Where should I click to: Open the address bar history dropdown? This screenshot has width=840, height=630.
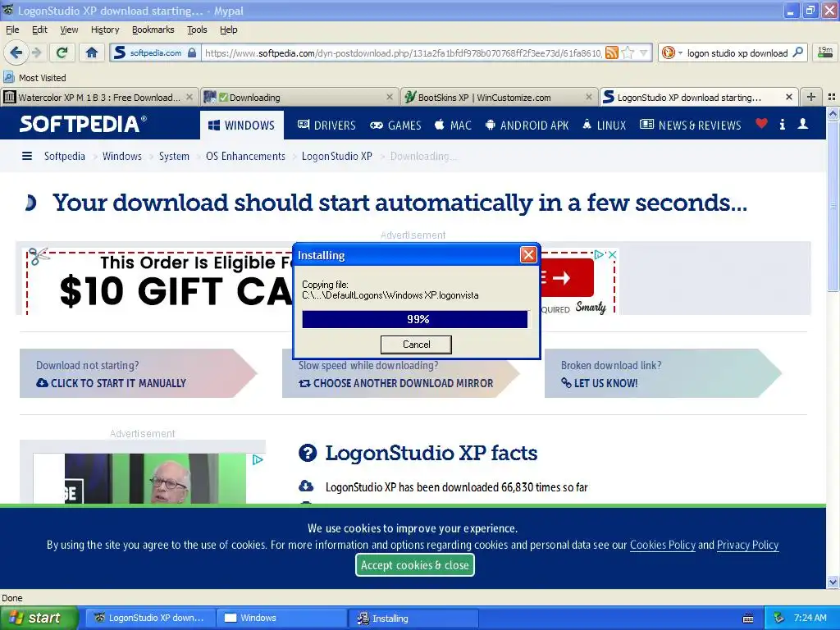pyautogui.click(x=643, y=52)
